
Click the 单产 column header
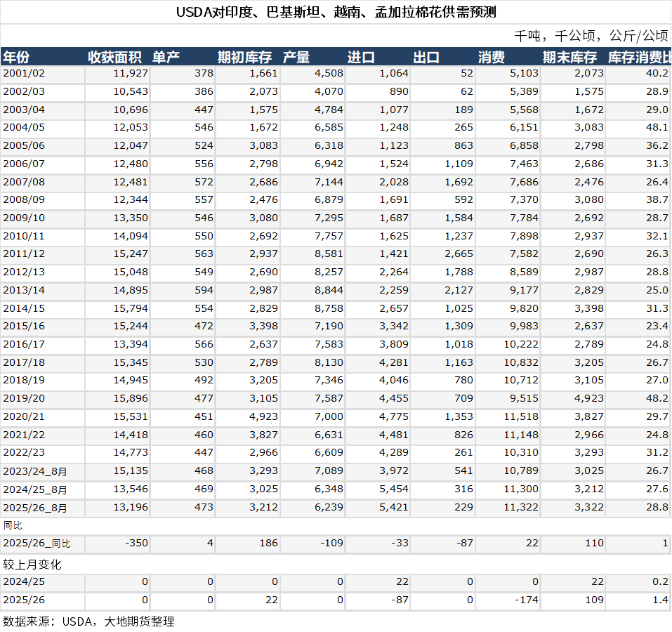[x=166, y=57]
